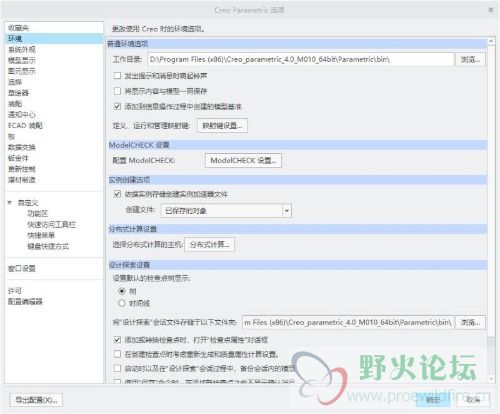This screenshot has height=414, width=500.
Task: Uncheck instance accelerator file creation checkbox
Action: 117,194
